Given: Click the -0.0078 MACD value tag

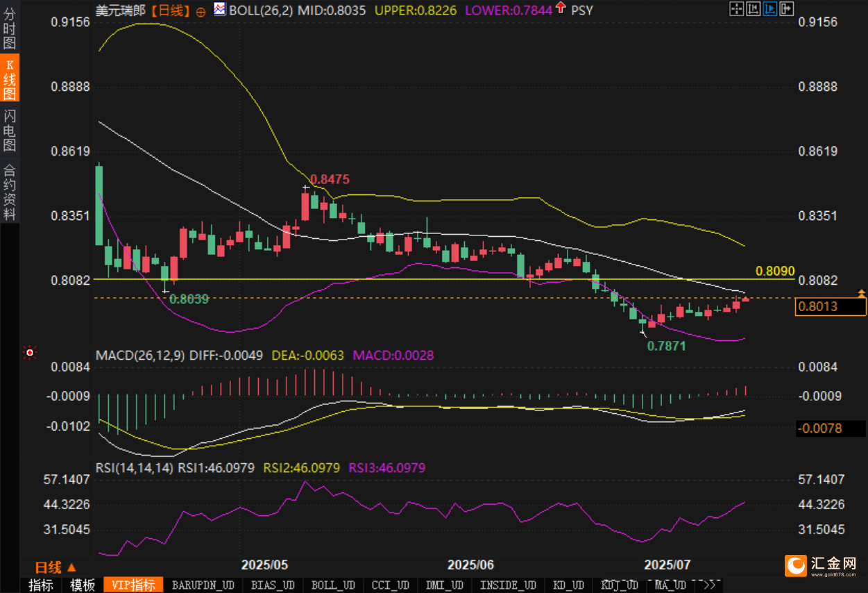Looking at the screenshot, I should point(831,428).
